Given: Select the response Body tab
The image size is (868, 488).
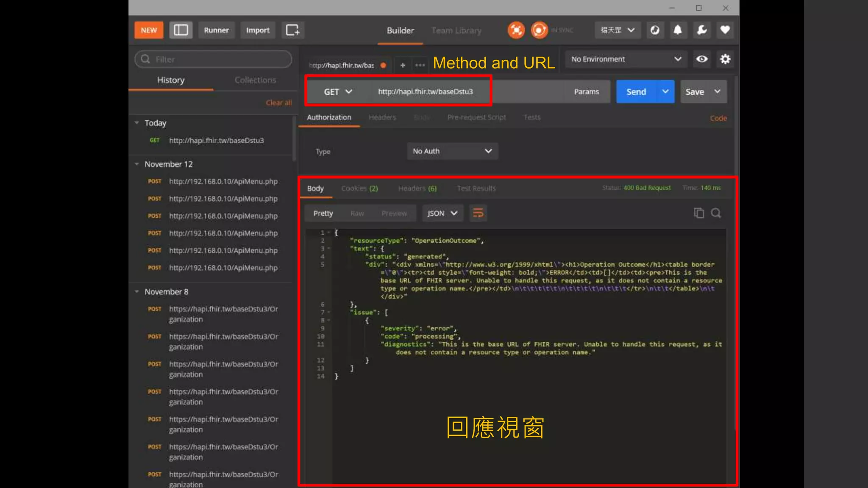Looking at the screenshot, I should 315,188.
